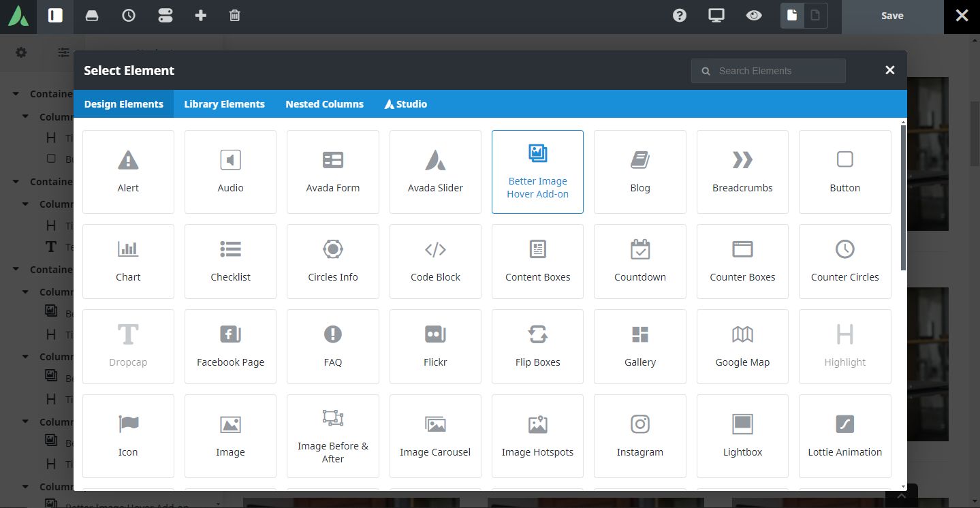The width and height of the screenshot is (980, 508).
Task: Select the Alert element
Action: coord(128,172)
